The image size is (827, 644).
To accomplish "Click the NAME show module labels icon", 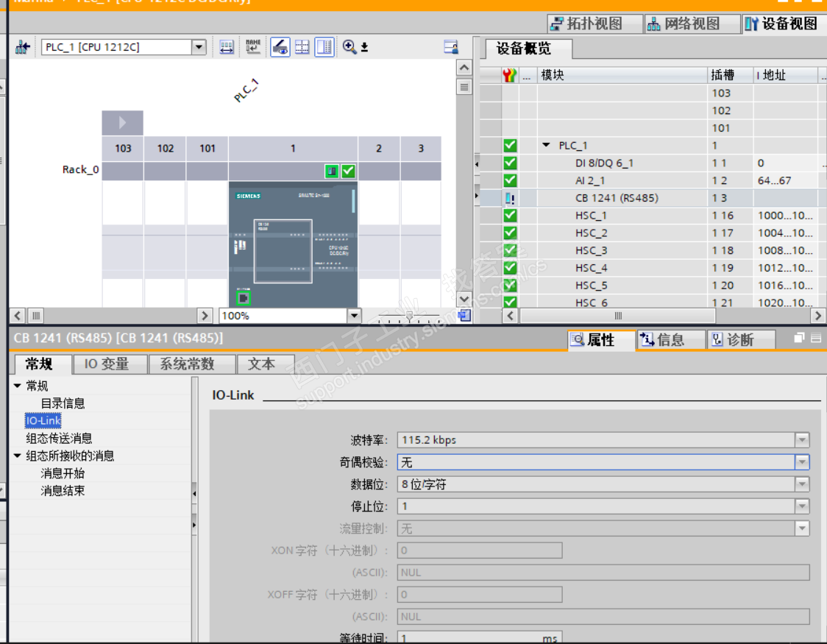I will pyautogui.click(x=253, y=47).
